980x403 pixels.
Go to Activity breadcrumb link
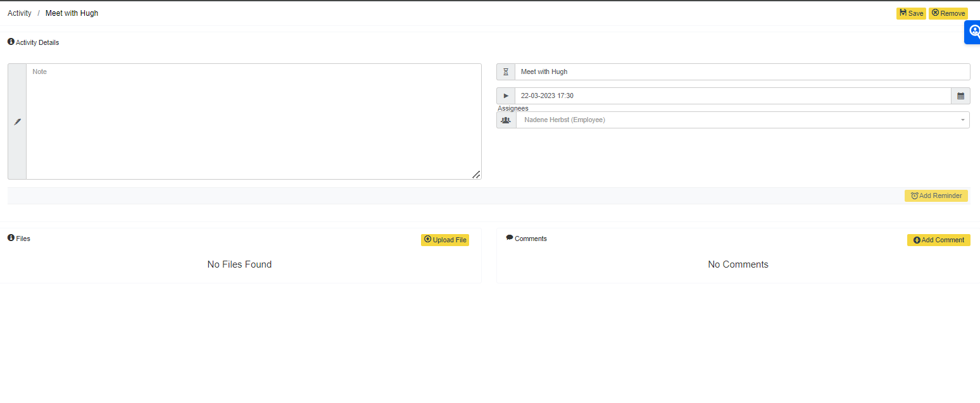point(20,13)
